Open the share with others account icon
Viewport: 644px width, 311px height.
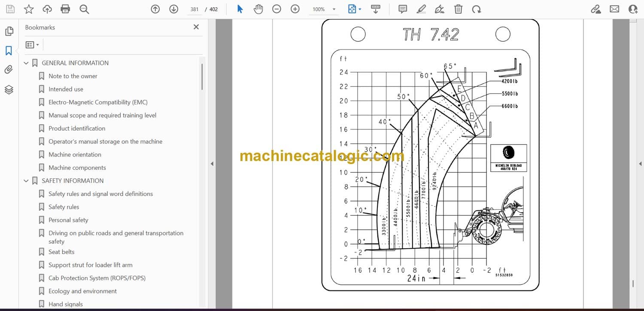[633, 9]
